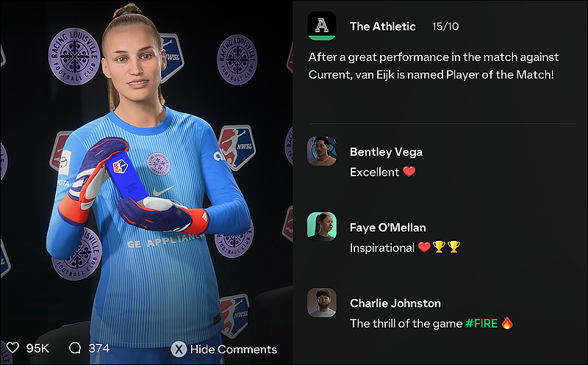The height and width of the screenshot is (365, 588).
Task: Click the 374 comments count
Action: coord(99,348)
